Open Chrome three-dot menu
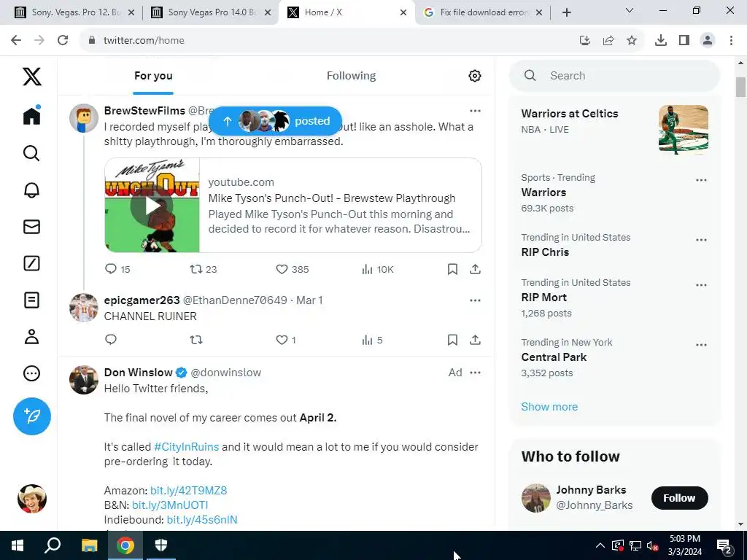The width and height of the screenshot is (747, 560). click(731, 41)
